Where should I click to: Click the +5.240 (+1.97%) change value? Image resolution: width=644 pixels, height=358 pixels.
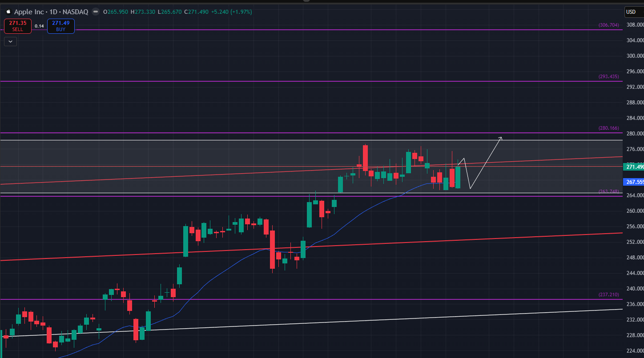coord(232,12)
